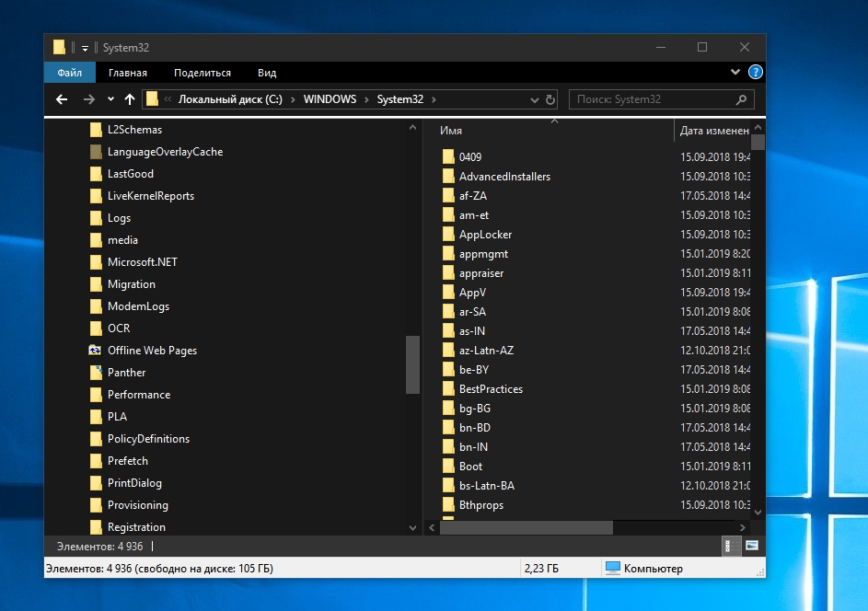Sort by Дата изменения column header
Screen dimensions: 868x611
tap(714, 131)
